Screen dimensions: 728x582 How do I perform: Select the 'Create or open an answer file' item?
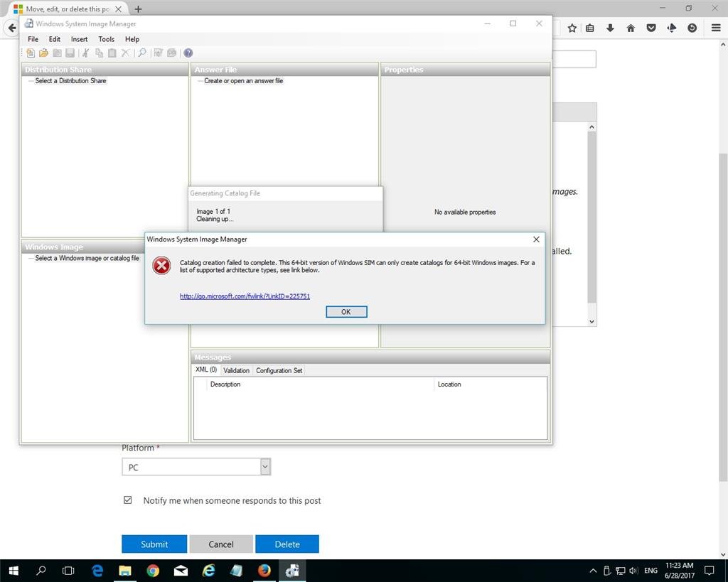pyautogui.click(x=243, y=81)
